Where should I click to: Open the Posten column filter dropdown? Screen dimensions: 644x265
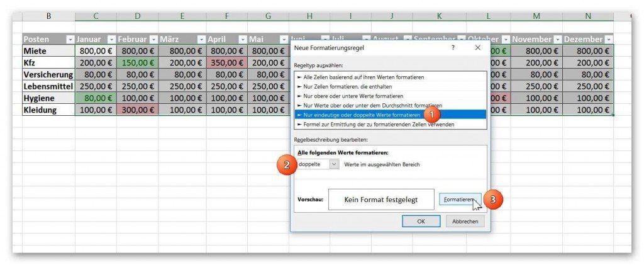70,40
